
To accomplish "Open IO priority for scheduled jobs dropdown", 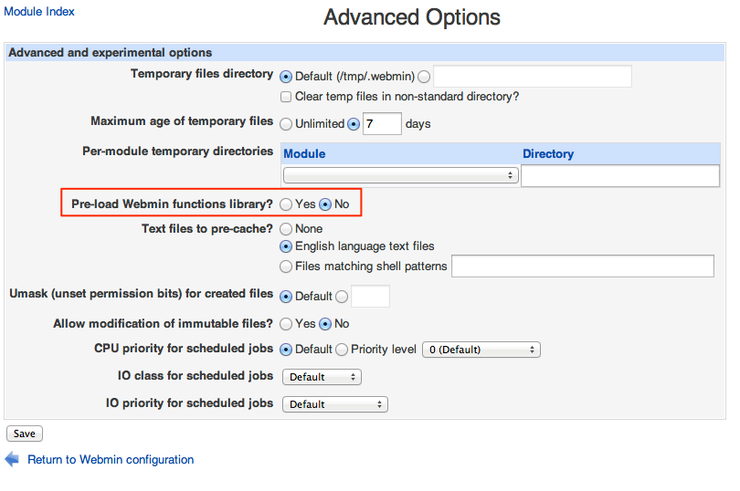I will pyautogui.click(x=335, y=405).
